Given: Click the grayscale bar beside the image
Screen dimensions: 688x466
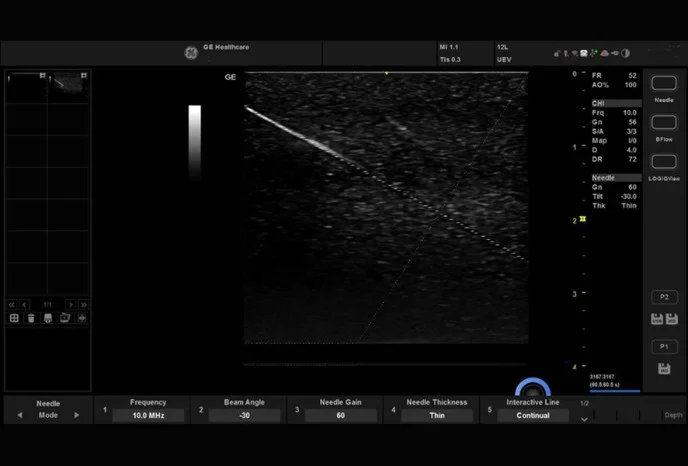Looking at the screenshot, I should tap(194, 142).
